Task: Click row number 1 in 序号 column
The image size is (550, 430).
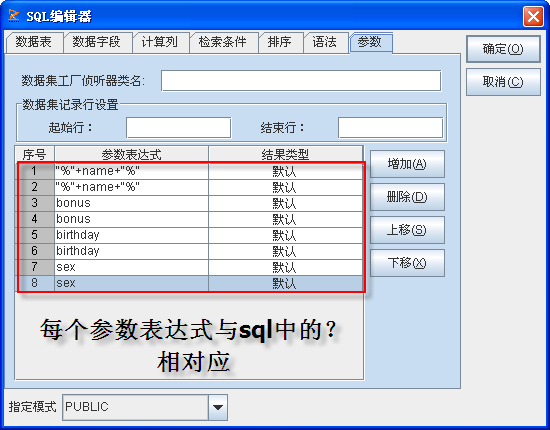Action: click(34, 171)
